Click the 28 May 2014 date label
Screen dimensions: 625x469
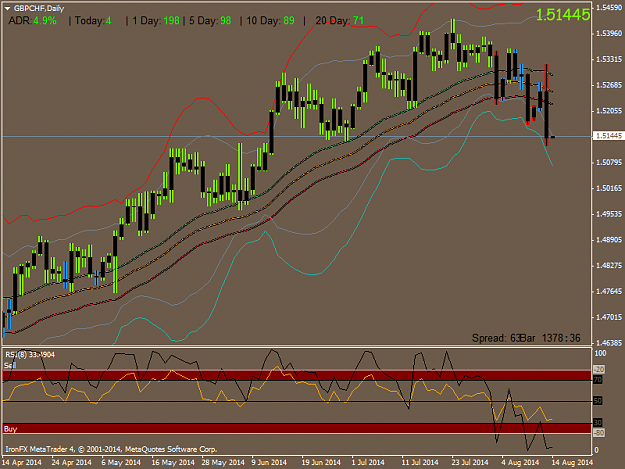[x=223, y=463]
